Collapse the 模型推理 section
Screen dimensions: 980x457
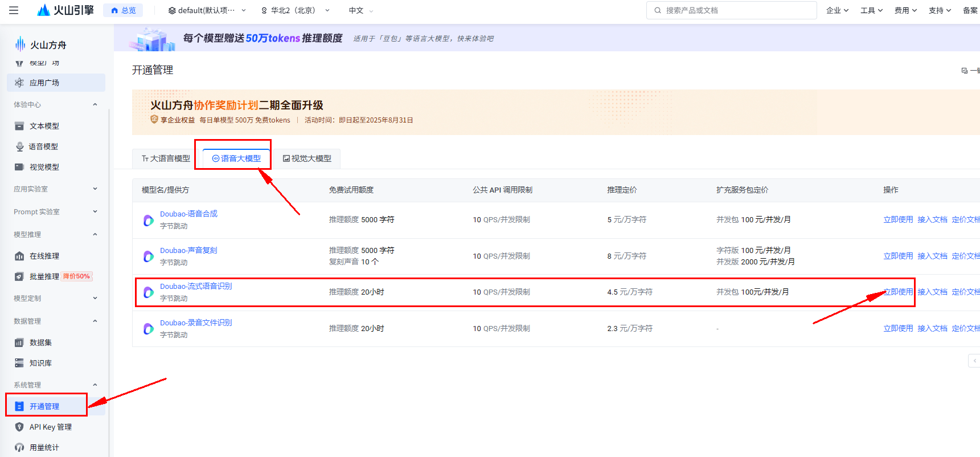click(95, 234)
